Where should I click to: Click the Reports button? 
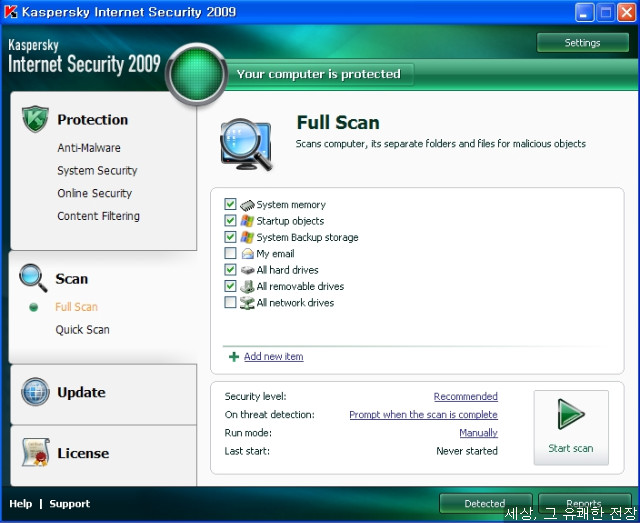584,503
